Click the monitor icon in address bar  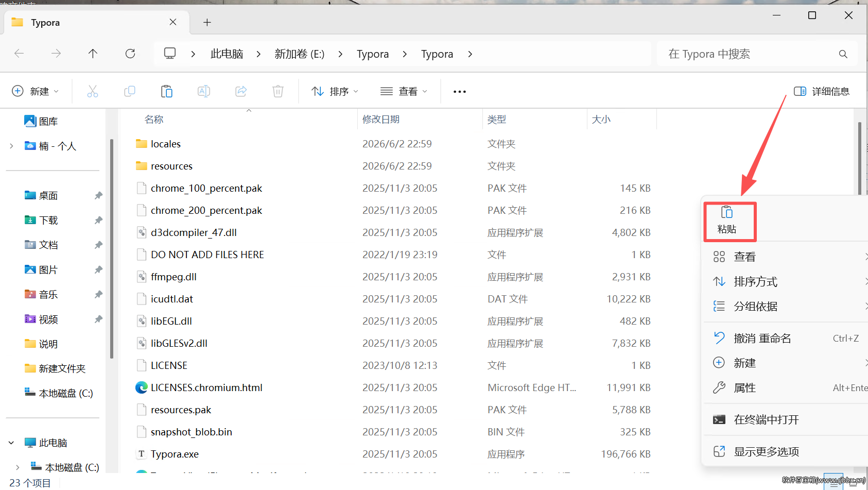tap(170, 54)
